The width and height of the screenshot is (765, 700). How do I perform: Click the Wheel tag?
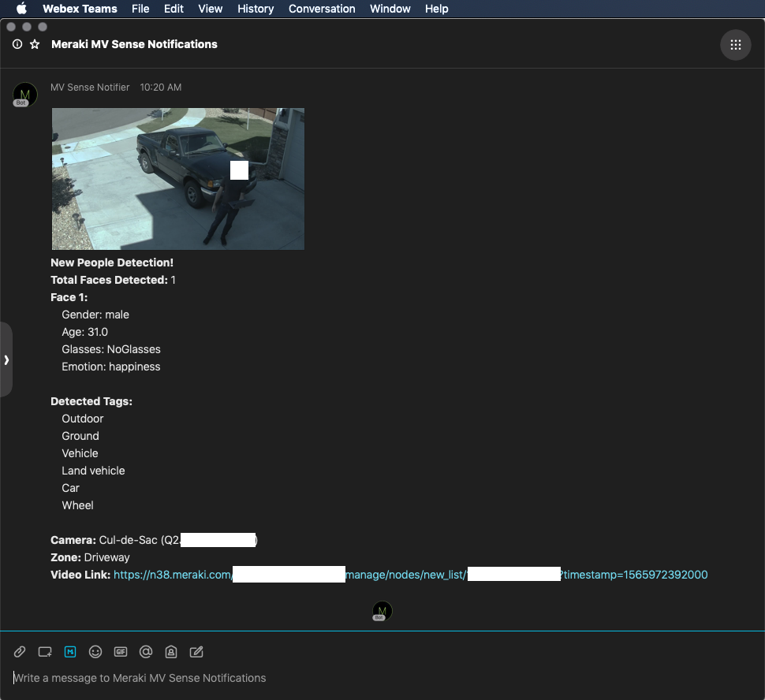click(x=77, y=505)
